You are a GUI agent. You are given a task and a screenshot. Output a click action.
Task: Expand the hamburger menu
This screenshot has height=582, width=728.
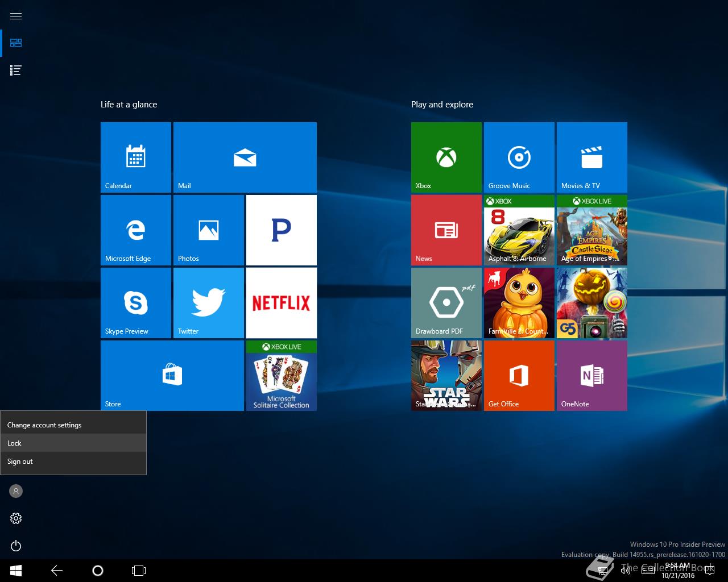[16, 16]
